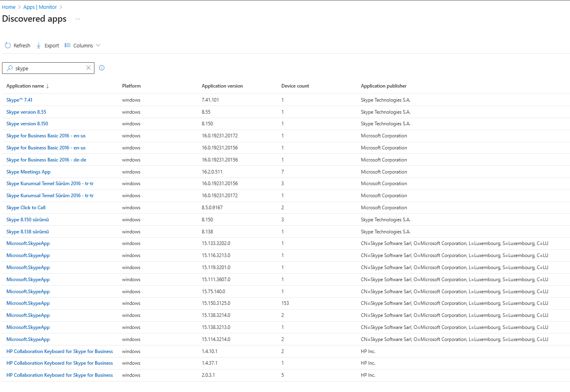Open Skype for Business Basic 2016 - de-de
Viewport: 570px width, 392px height.
46,160
